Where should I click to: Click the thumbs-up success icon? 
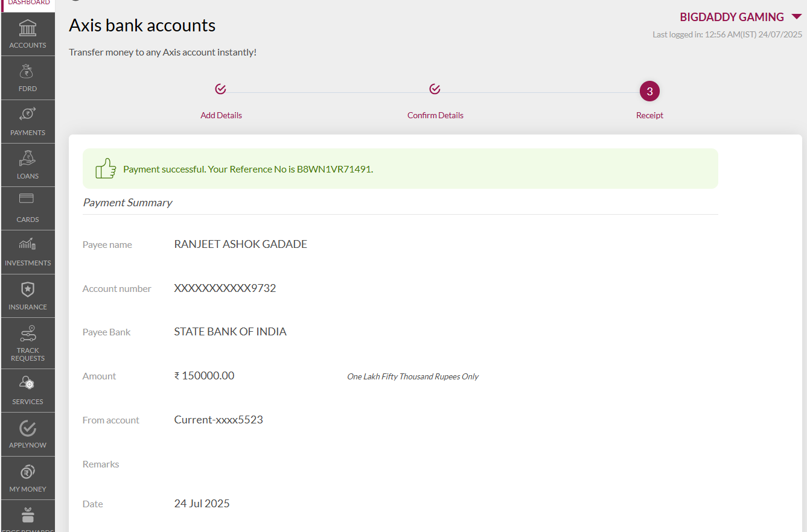[x=106, y=168]
